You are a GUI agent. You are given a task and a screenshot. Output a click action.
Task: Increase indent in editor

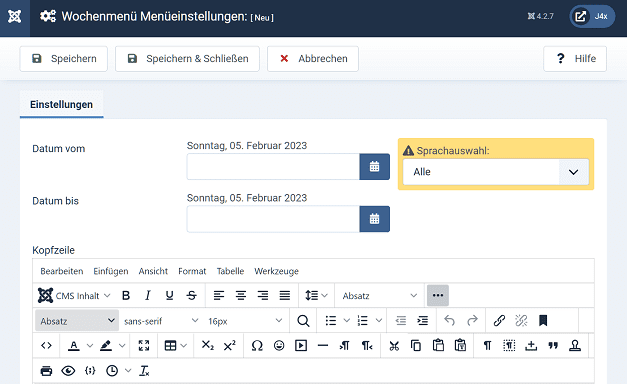[423, 321]
